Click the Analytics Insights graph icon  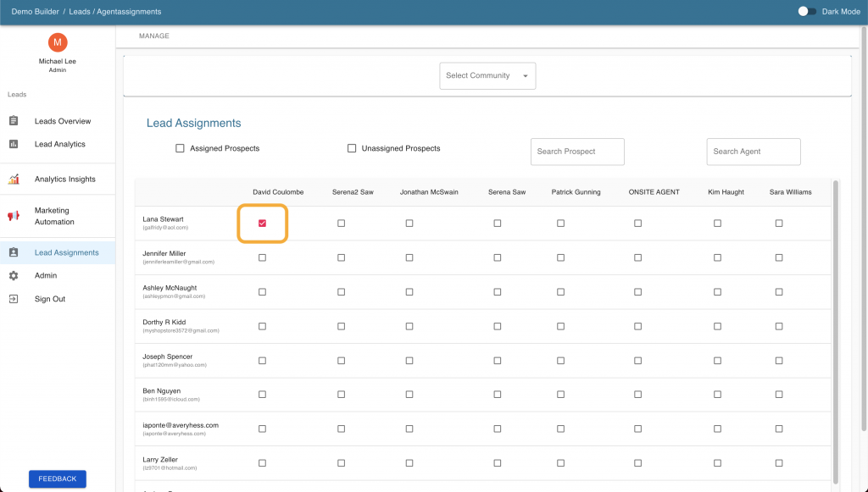(14, 180)
